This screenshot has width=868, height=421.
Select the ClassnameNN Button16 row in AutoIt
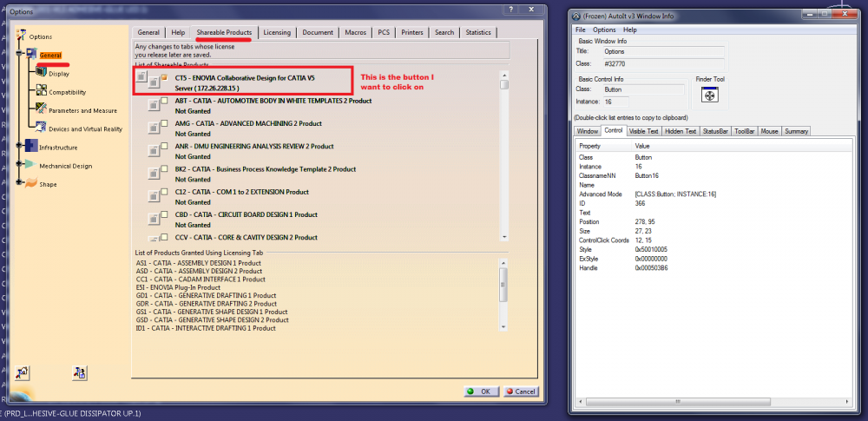click(713, 175)
